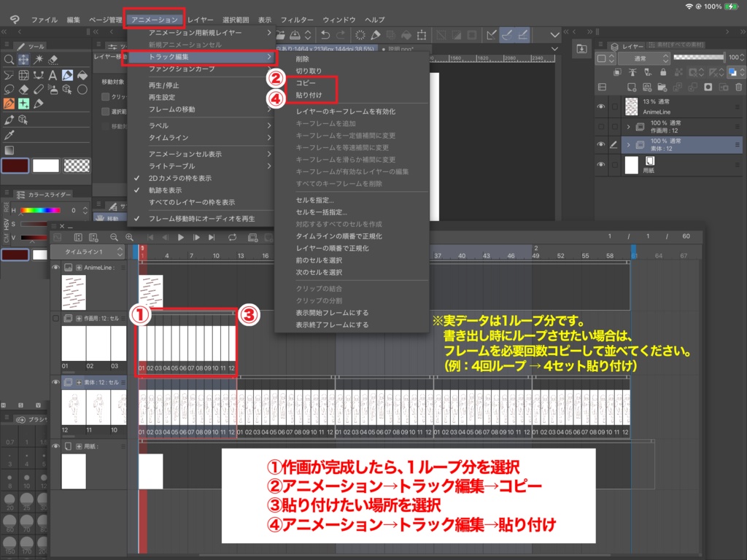Screen dimensions: 747x560
Task: Select the orange Pen tool
Action: 9,104
